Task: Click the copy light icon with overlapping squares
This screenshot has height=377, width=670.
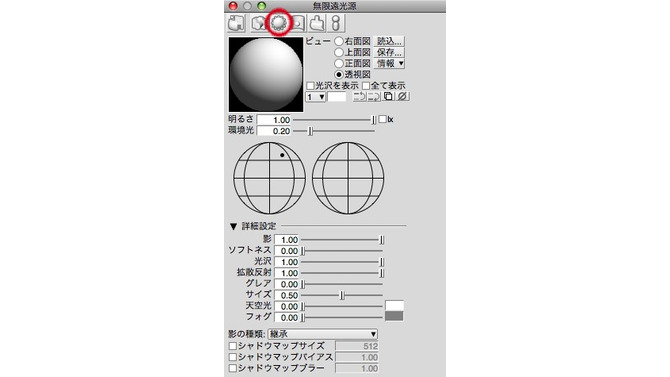Action: coord(388,97)
